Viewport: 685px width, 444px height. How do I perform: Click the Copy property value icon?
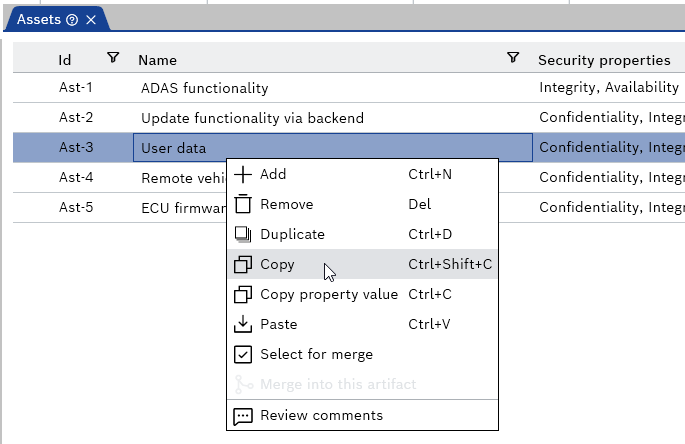243,295
